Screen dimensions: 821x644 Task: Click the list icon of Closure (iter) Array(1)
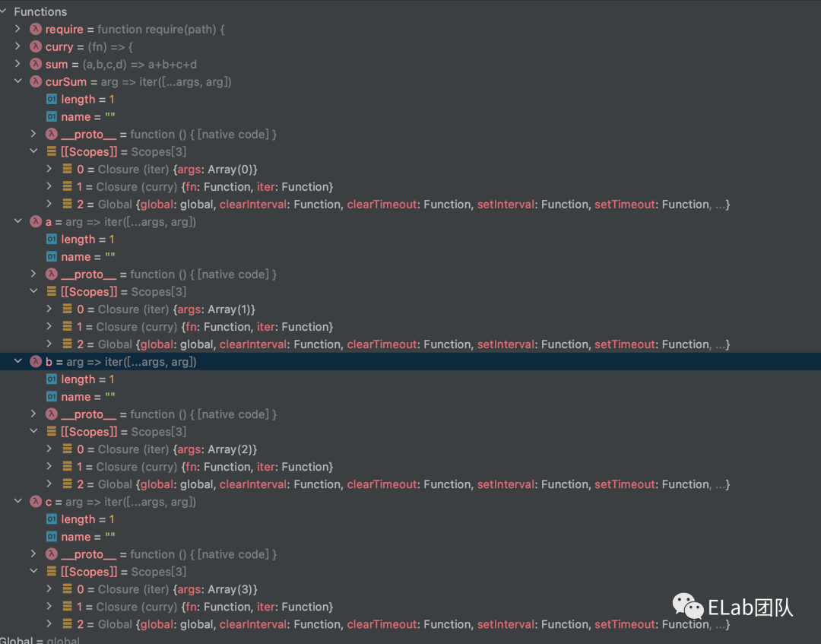click(x=67, y=309)
